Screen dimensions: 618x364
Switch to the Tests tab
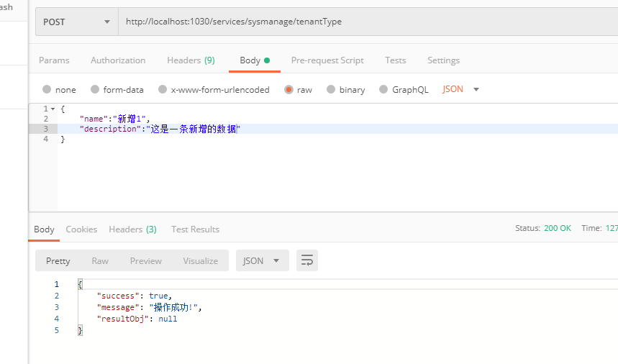[x=395, y=60]
